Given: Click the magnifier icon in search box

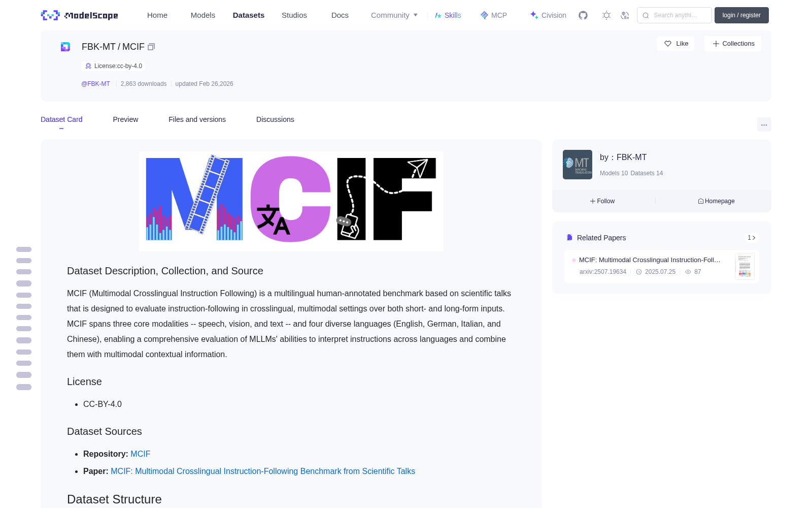Looking at the screenshot, I should 646,15.
